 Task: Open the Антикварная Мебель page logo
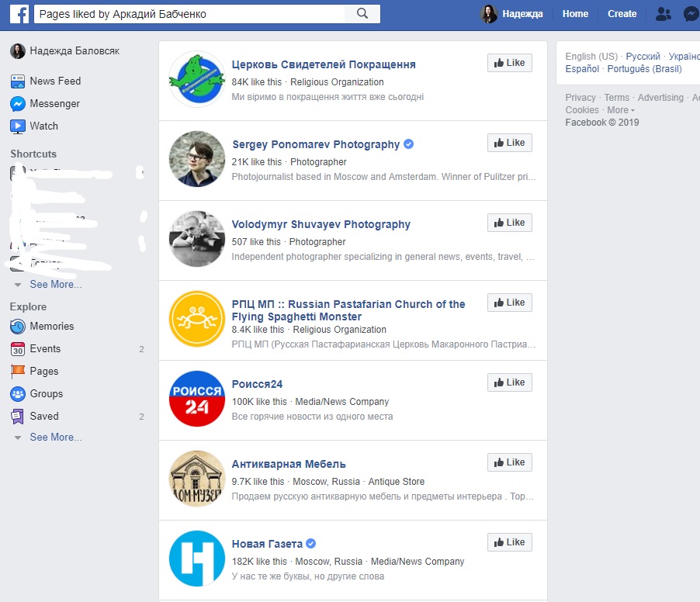click(x=197, y=479)
